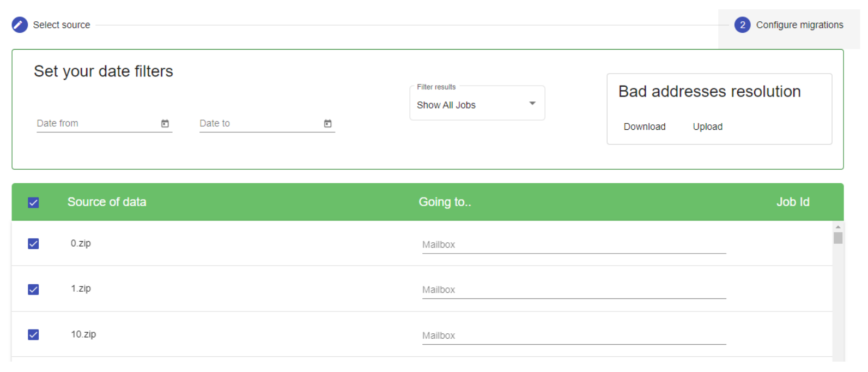The width and height of the screenshot is (868, 372).
Task: Click the Mailbox field for 10.zip
Action: point(573,335)
